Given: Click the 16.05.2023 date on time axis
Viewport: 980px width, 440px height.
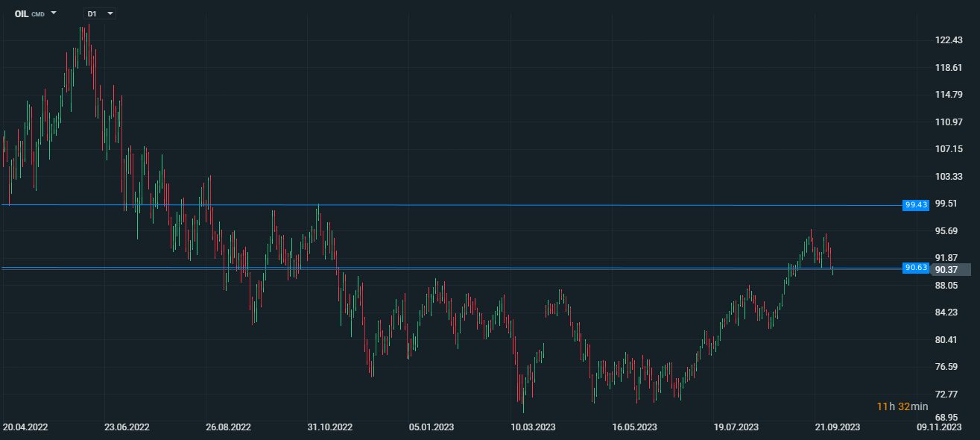Looking at the screenshot, I should [x=634, y=427].
